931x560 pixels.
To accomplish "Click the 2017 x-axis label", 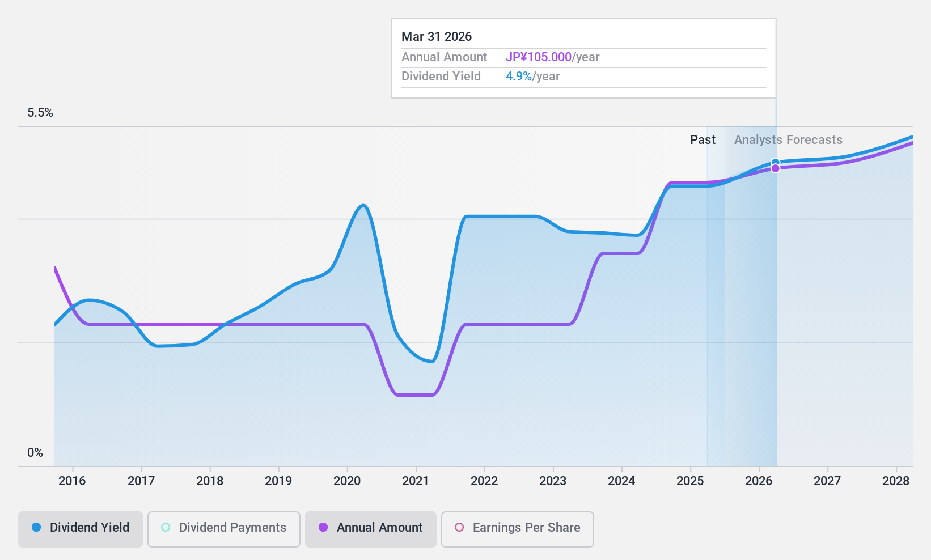I will [141, 481].
